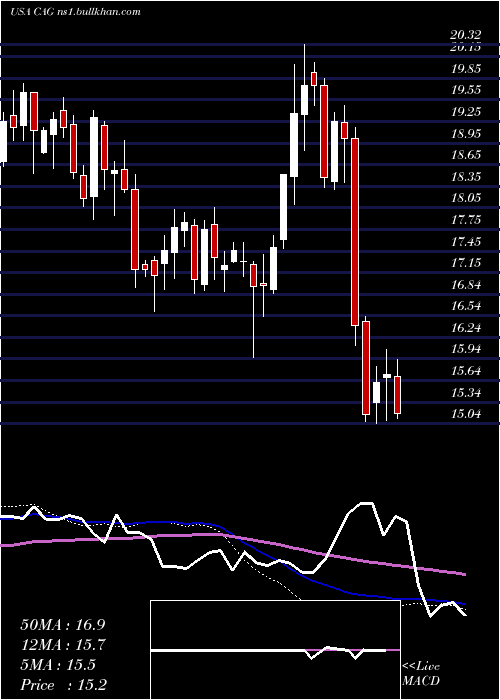Select the 18.35 price axis label
The width and height of the screenshot is (500, 700).
[466, 176]
